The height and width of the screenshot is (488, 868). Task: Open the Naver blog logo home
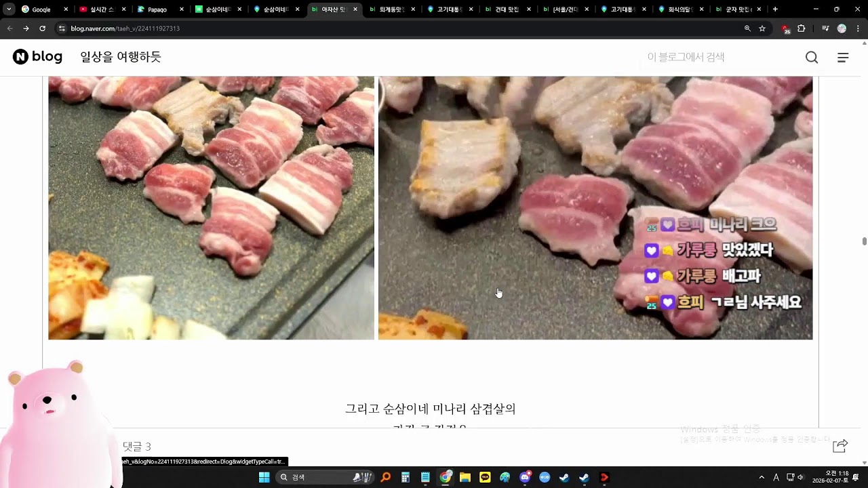37,57
